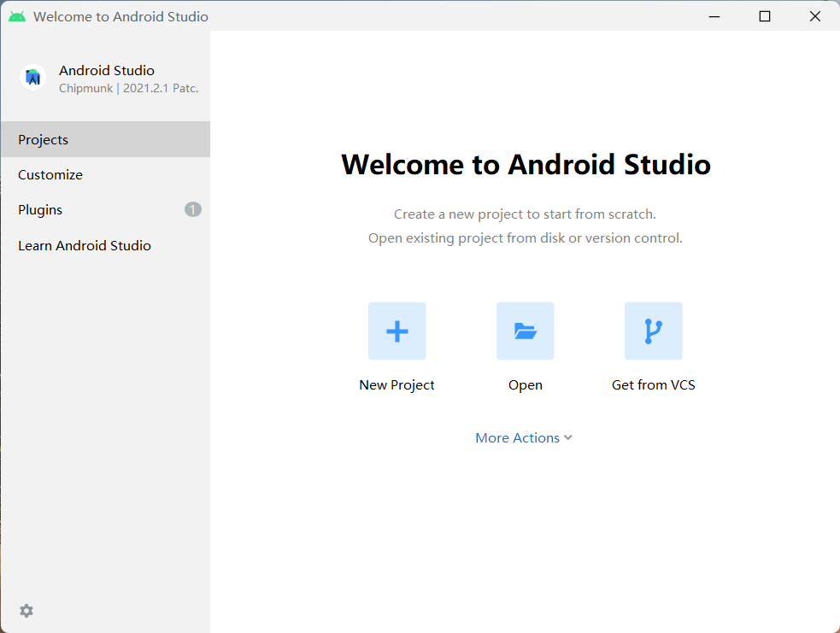Screen dimensions: 840x633
Task: Select Projects in the left sidebar
Action: click(43, 139)
